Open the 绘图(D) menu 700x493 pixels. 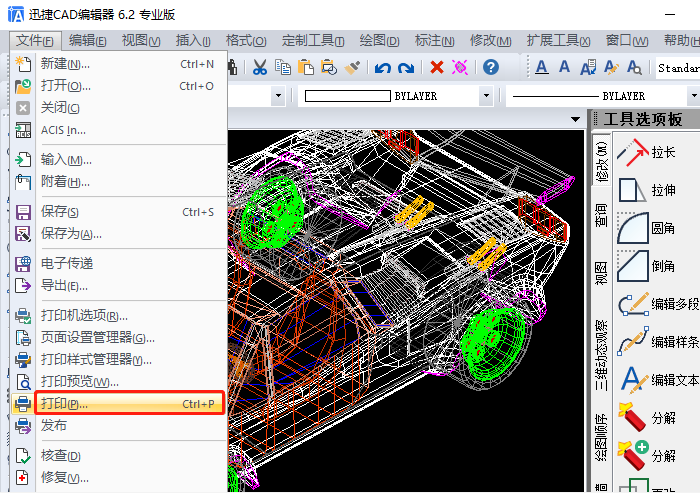(x=379, y=41)
